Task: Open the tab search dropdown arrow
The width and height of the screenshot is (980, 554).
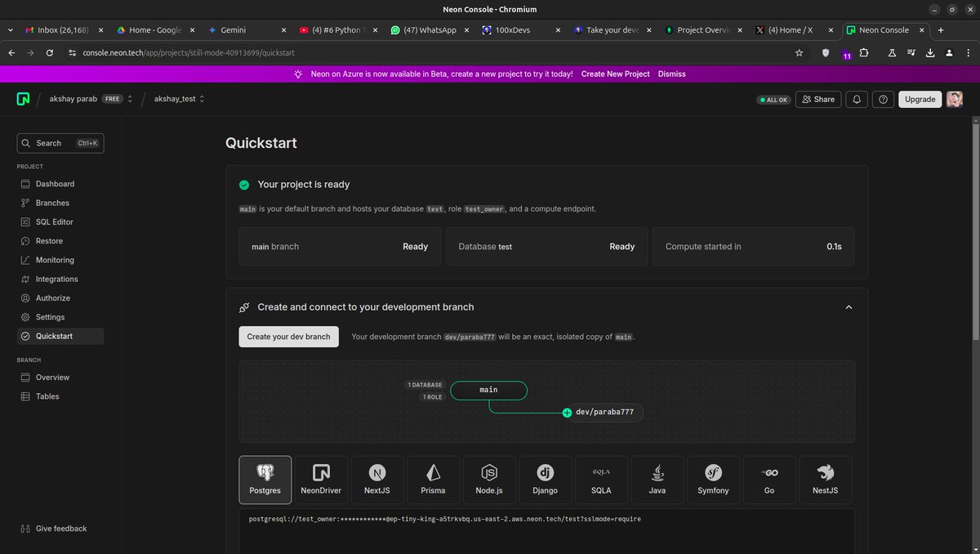Action: point(10,30)
